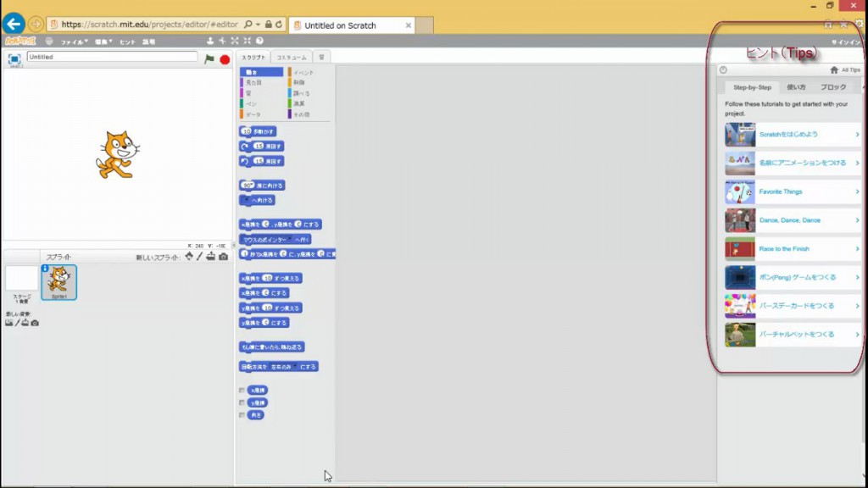Click the lock icon in the address bar
This screenshot has width=868, height=488.
(269, 25)
